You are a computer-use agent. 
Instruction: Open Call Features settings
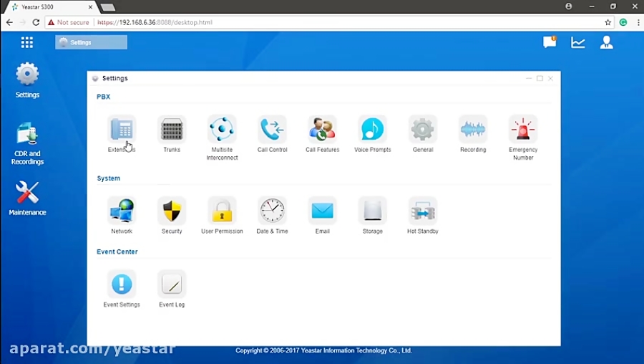coord(323,129)
